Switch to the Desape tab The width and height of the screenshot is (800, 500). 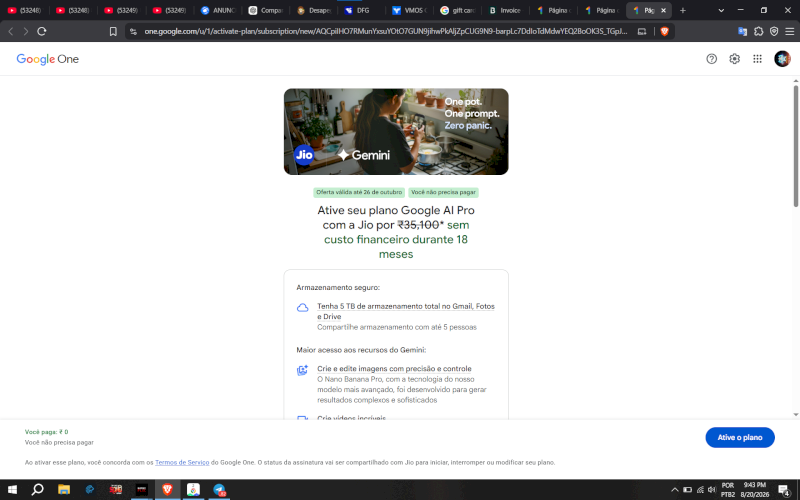coord(314,10)
